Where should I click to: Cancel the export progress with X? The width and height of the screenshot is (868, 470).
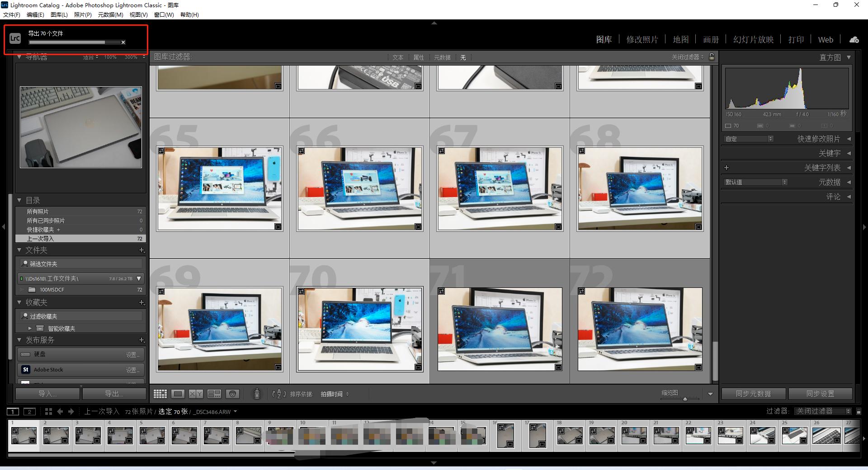tap(123, 42)
